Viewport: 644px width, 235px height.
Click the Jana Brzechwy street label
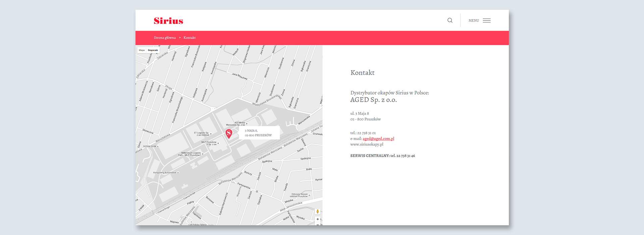pyautogui.click(x=240, y=77)
